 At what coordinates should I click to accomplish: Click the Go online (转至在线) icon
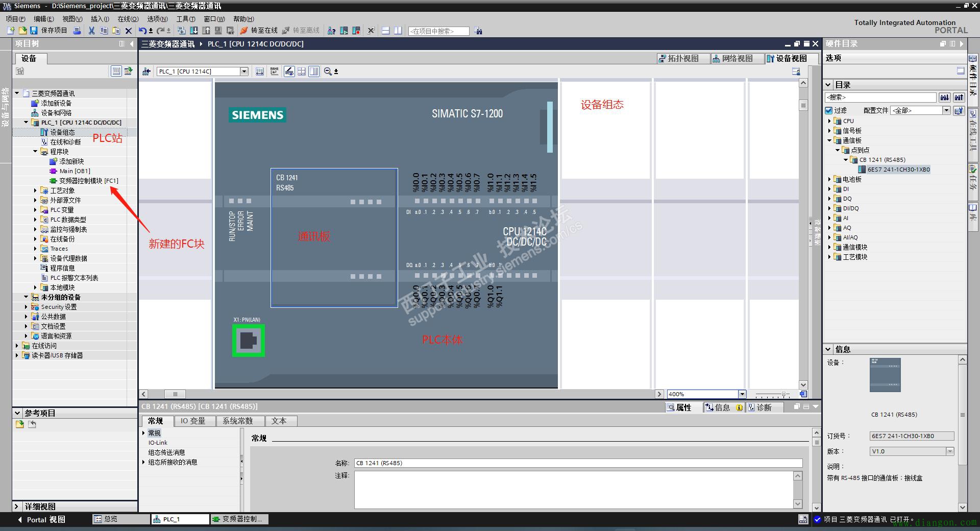[x=244, y=31]
